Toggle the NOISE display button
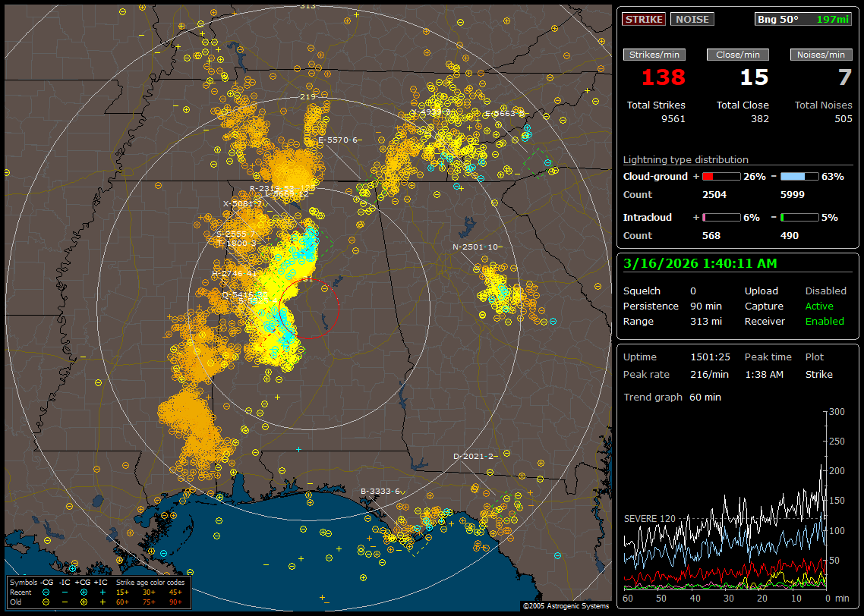The width and height of the screenshot is (864, 616). (x=692, y=20)
